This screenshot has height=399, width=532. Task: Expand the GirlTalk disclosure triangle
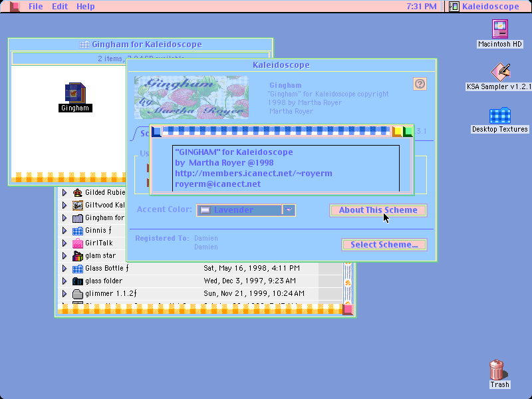point(65,243)
